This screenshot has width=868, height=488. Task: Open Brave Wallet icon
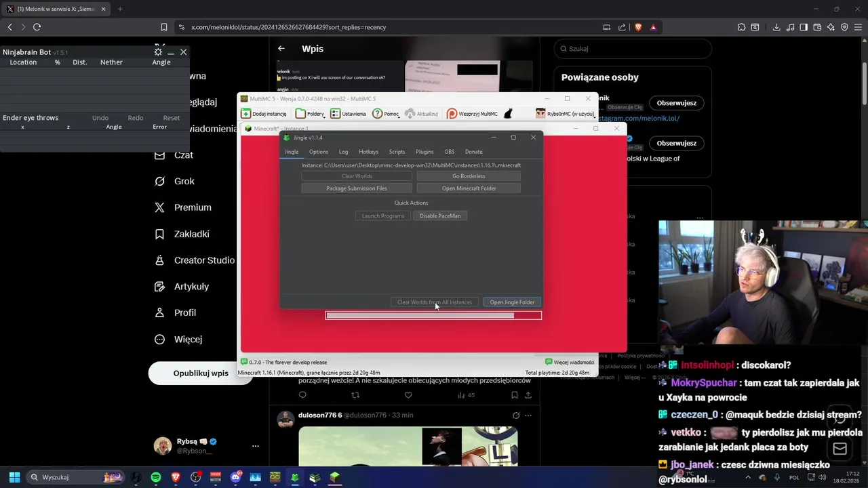pyautogui.click(x=817, y=27)
